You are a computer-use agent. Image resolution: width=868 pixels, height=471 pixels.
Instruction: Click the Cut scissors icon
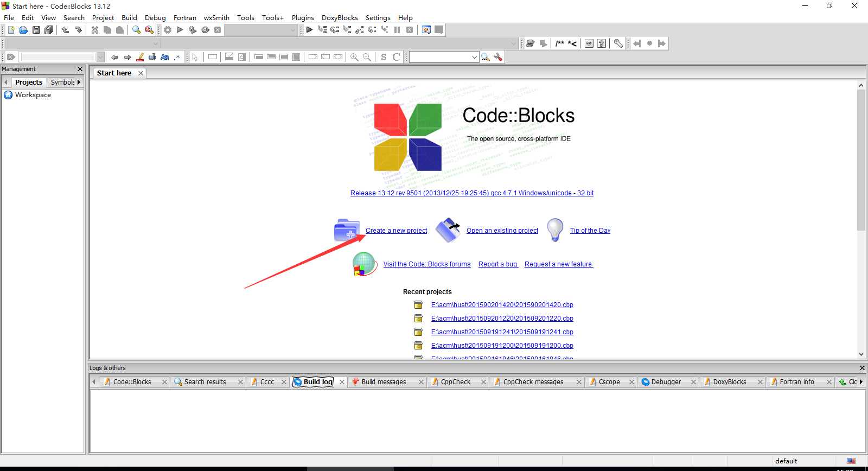point(95,30)
